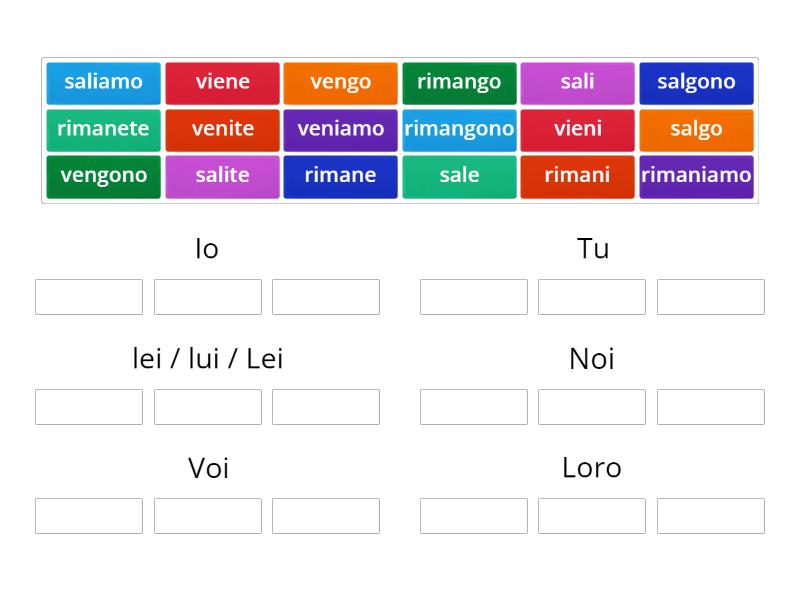
Task: Click the first empty slot under Io
Action: coord(89,297)
